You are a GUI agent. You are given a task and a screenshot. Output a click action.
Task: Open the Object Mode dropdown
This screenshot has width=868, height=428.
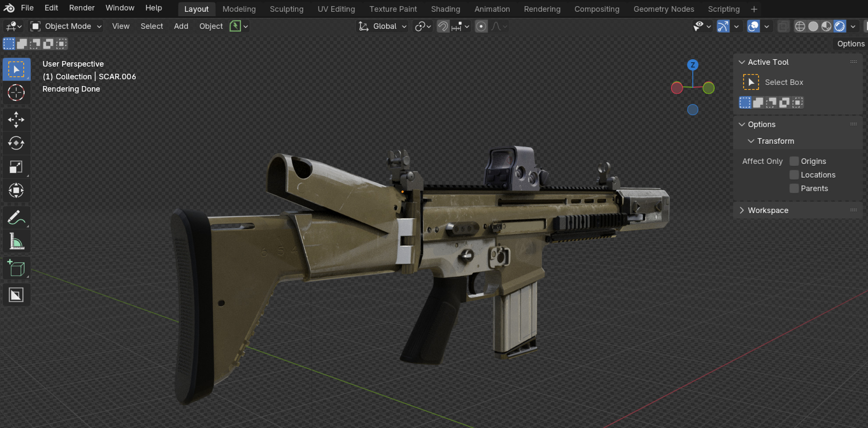(66, 26)
